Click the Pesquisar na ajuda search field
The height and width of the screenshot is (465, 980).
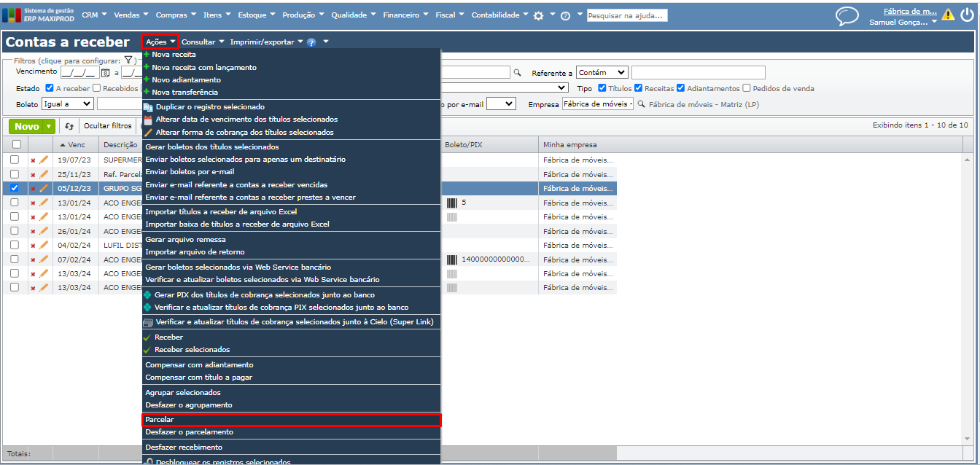tap(627, 15)
